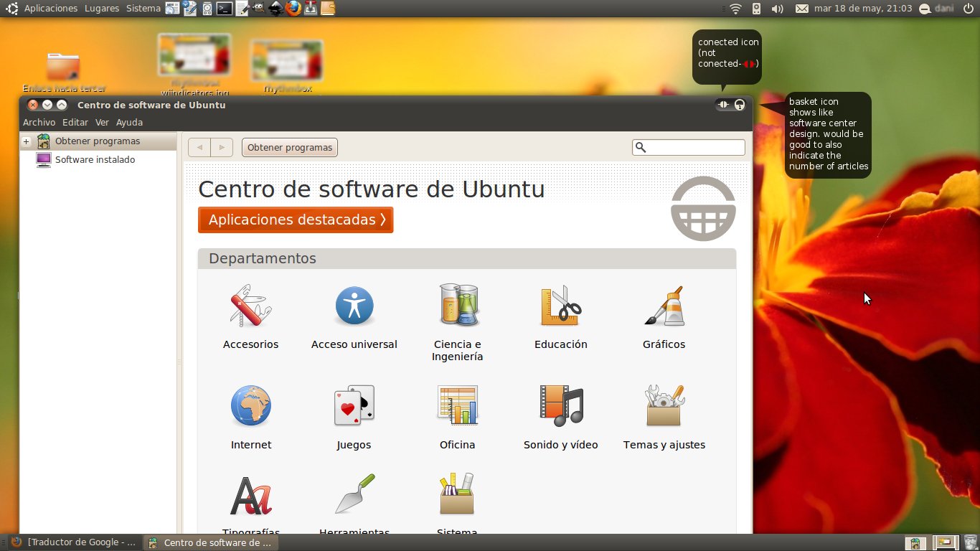Image resolution: width=980 pixels, height=551 pixels.
Task: Open trash applet in bottom panel
Action: tap(970, 543)
